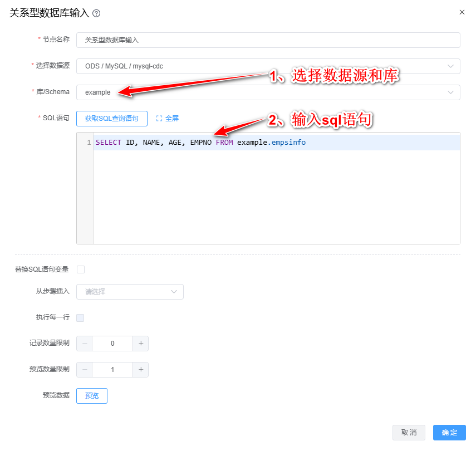The width and height of the screenshot is (476, 451).
Task: Confirm with the 确定 button
Action: tap(449, 433)
